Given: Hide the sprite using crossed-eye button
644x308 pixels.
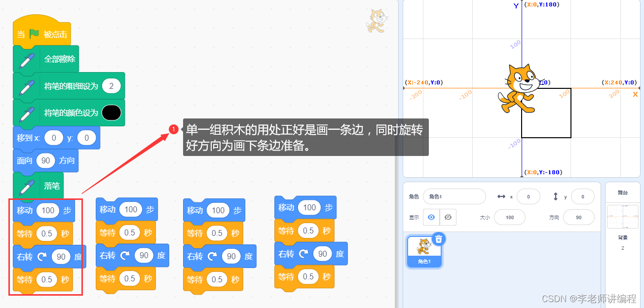Looking at the screenshot, I should (448, 217).
